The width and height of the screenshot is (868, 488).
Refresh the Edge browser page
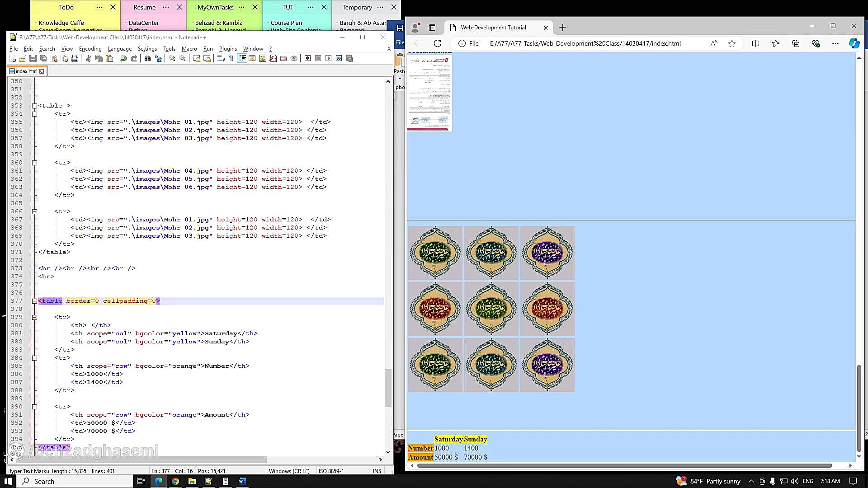point(437,43)
